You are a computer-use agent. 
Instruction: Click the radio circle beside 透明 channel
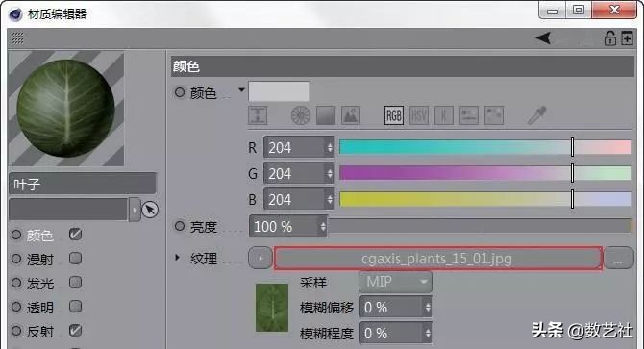tap(16, 307)
